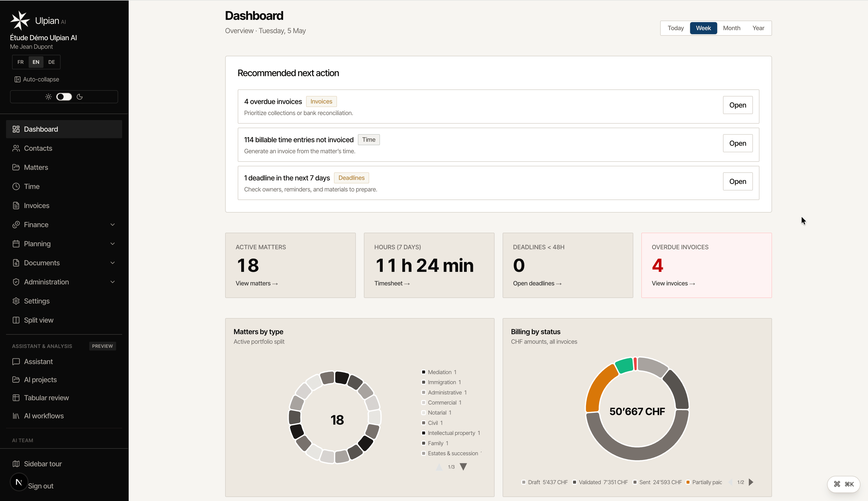Click the Matters folder icon
The image size is (868, 501).
[16, 167]
